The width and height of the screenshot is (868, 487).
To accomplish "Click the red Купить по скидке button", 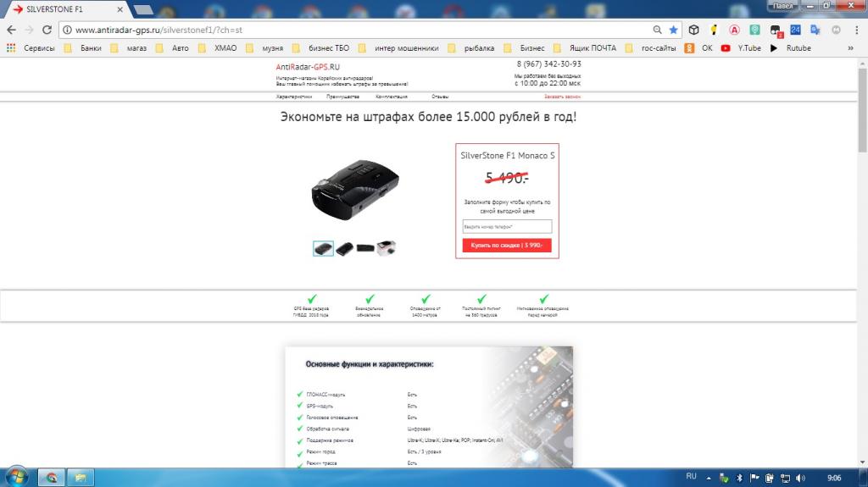I will coord(507,245).
